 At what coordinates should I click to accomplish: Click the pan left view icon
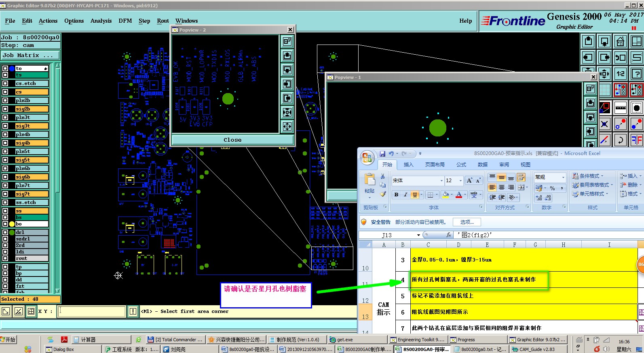pos(588,57)
